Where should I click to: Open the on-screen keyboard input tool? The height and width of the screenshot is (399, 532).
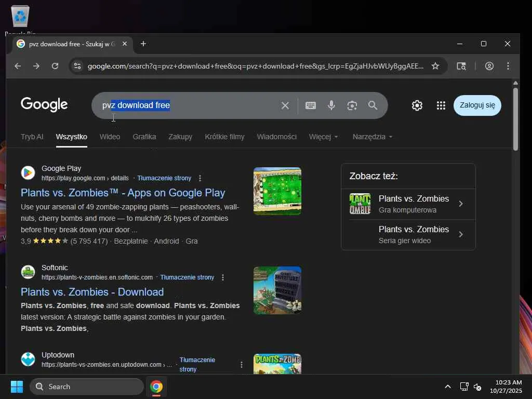(x=311, y=105)
